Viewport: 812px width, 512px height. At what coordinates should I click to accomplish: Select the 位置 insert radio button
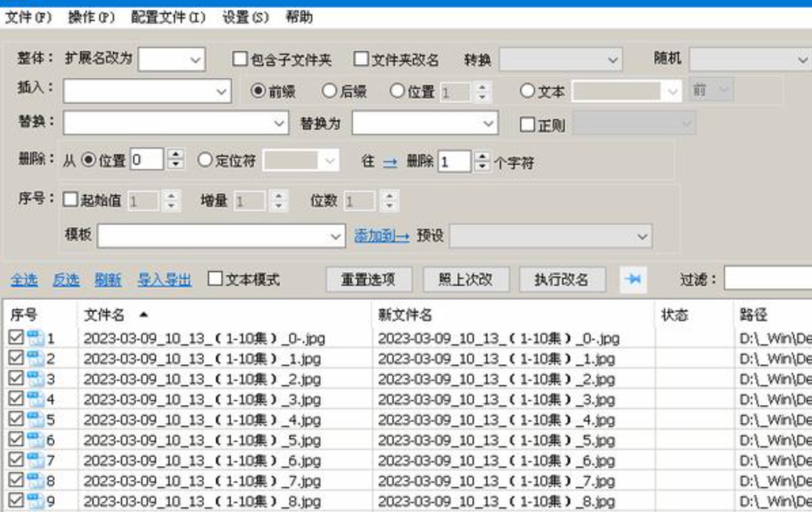coord(397,91)
